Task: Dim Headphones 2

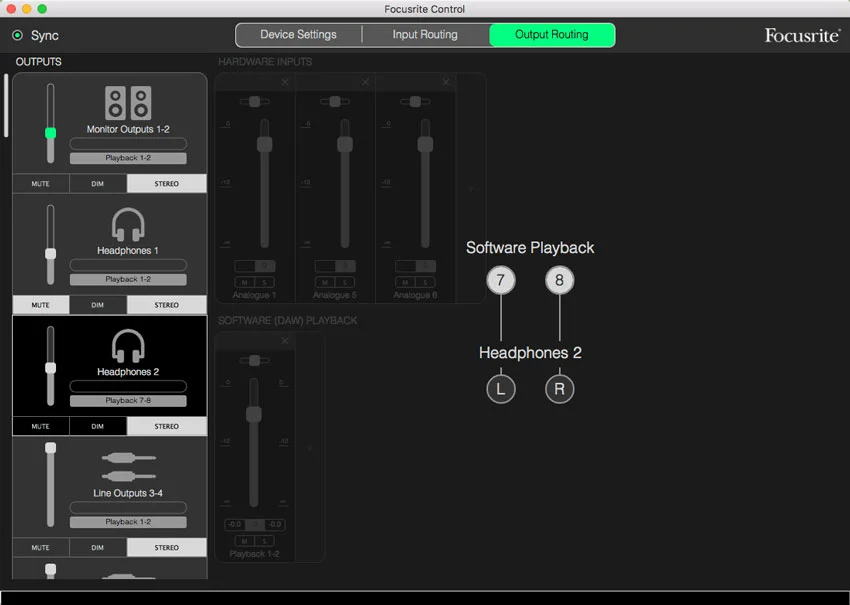Action: [x=98, y=427]
